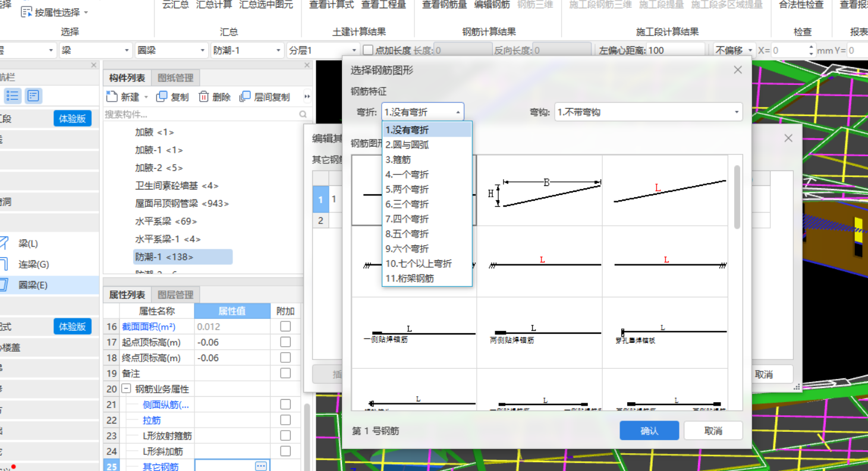This screenshot has width=868, height=471.
Task: Click the 删除 trash icon
Action: click(204, 96)
